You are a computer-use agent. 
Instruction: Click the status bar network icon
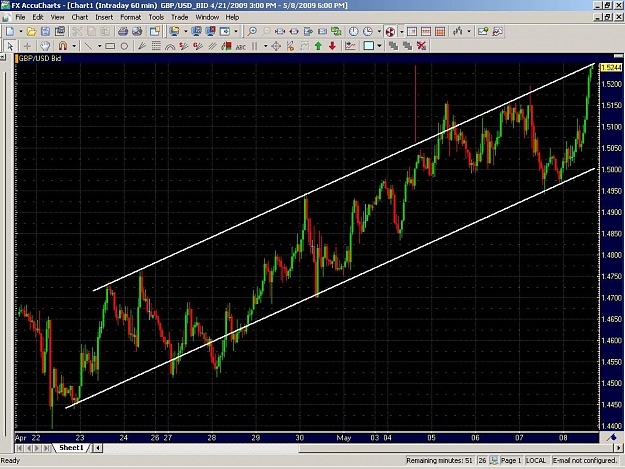click(x=494, y=461)
